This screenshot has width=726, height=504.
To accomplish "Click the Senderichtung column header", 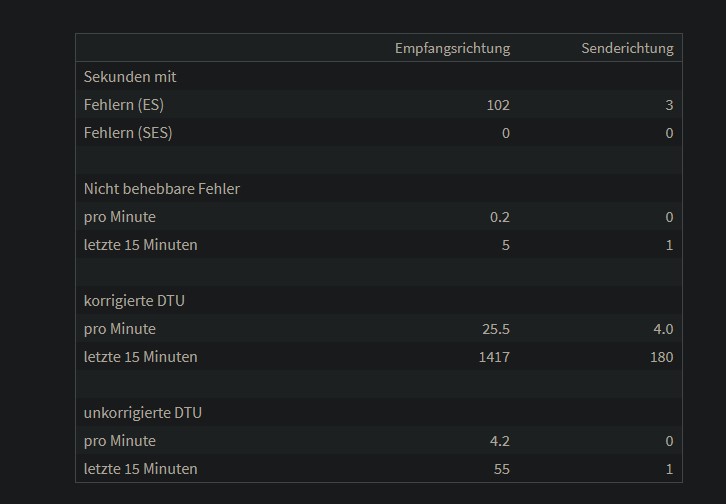I will (x=627, y=48).
